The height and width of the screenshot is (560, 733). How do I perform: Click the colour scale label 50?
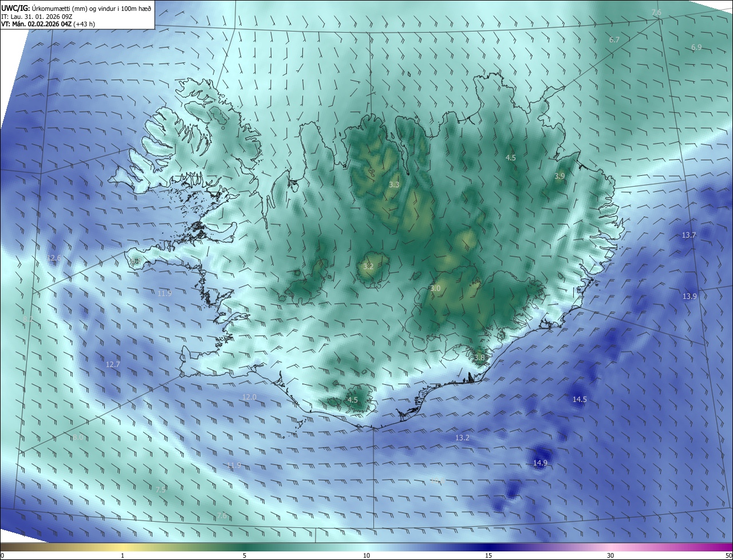click(728, 556)
